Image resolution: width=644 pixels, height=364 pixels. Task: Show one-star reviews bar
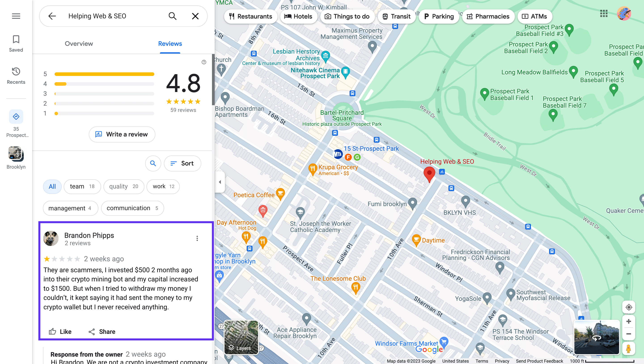104,113
